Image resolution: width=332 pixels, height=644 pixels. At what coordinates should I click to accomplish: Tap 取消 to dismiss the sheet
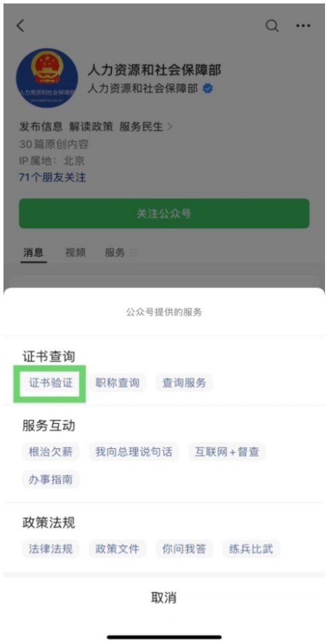164,598
